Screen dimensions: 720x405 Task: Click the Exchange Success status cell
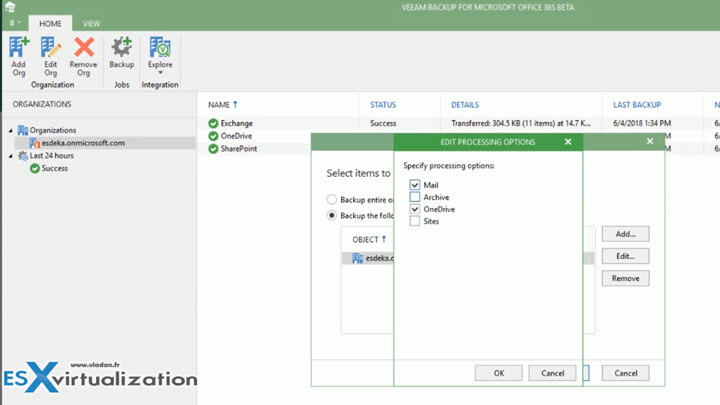[x=383, y=123]
